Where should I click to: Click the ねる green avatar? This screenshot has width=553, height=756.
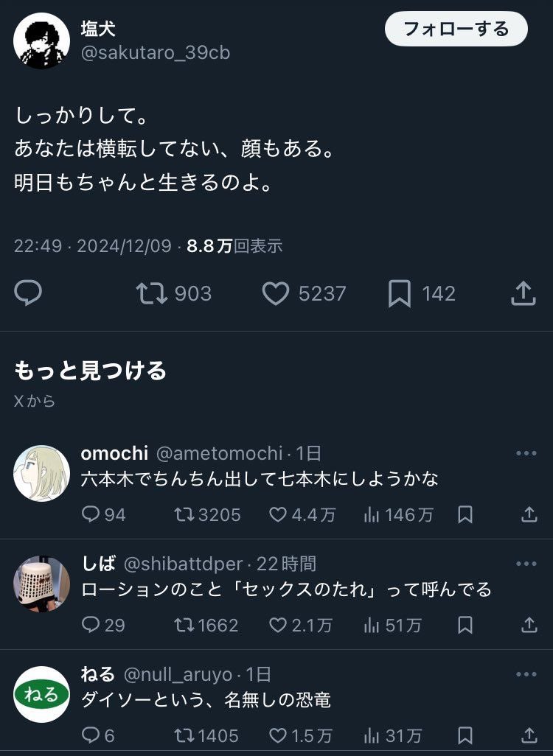point(41,694)
